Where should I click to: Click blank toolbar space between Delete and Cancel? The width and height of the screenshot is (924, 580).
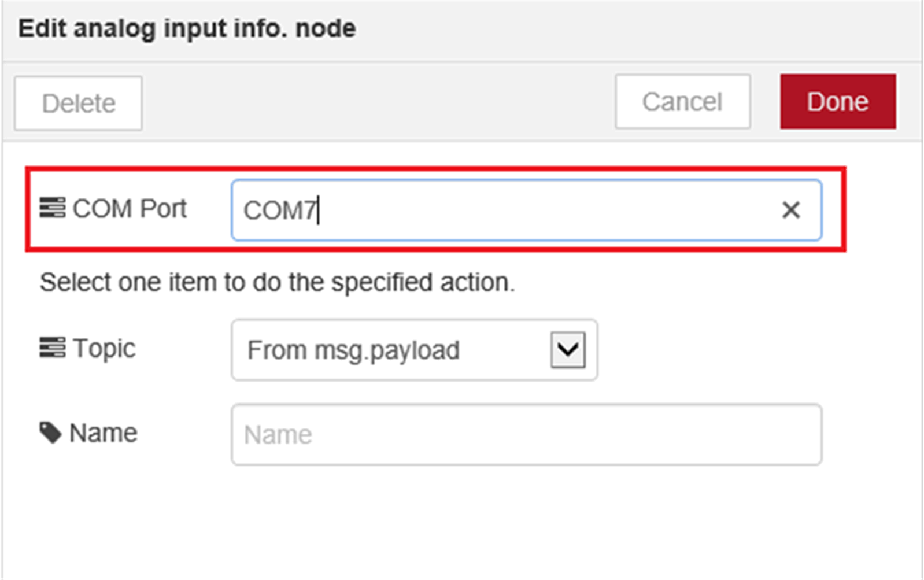(x=376, y=103)
